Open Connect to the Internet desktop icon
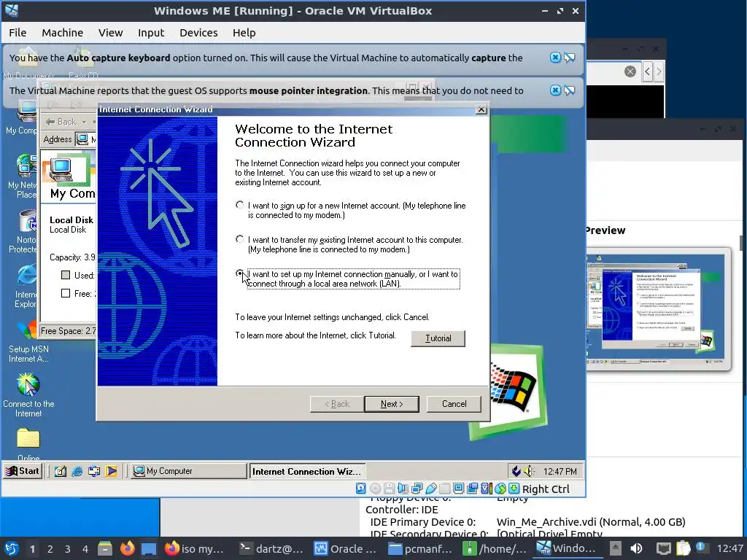Screen dimensions: 747x560 coord(28,395)
